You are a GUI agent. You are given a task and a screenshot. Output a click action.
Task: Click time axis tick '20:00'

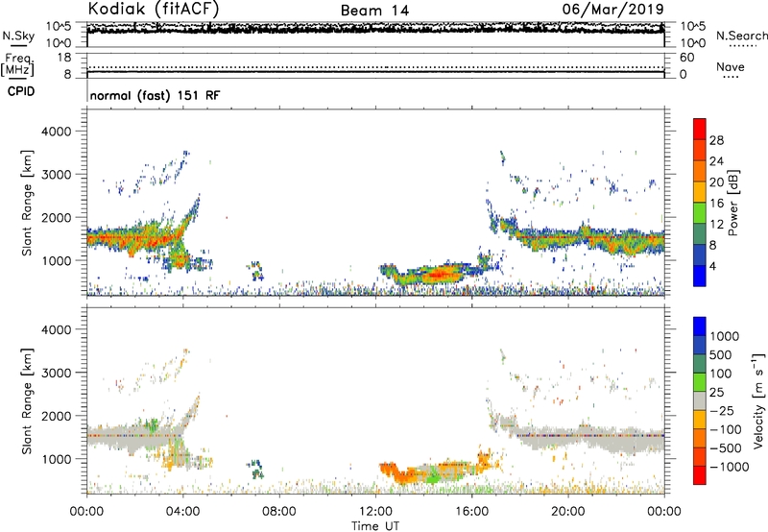pyautogui.click(x=567, y=512)
